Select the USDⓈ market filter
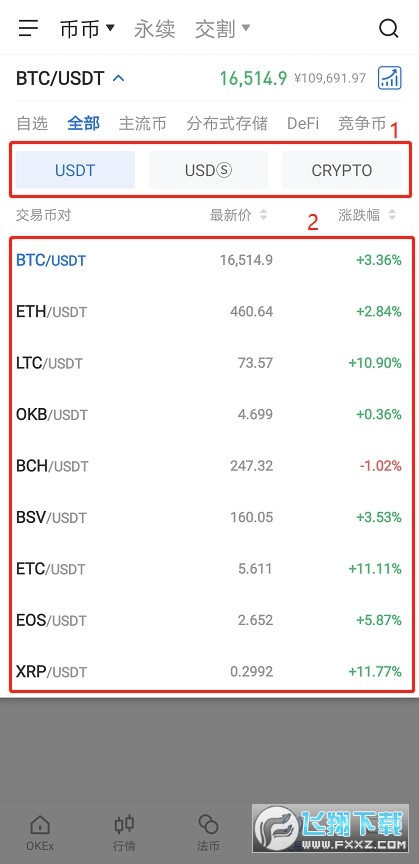 click(x=208, y=170)
